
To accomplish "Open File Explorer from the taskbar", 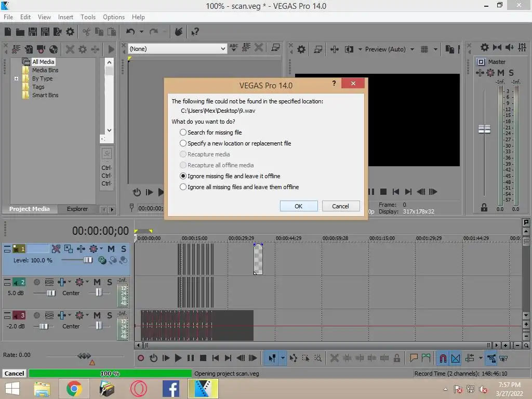I will click(x=42, y=389).
